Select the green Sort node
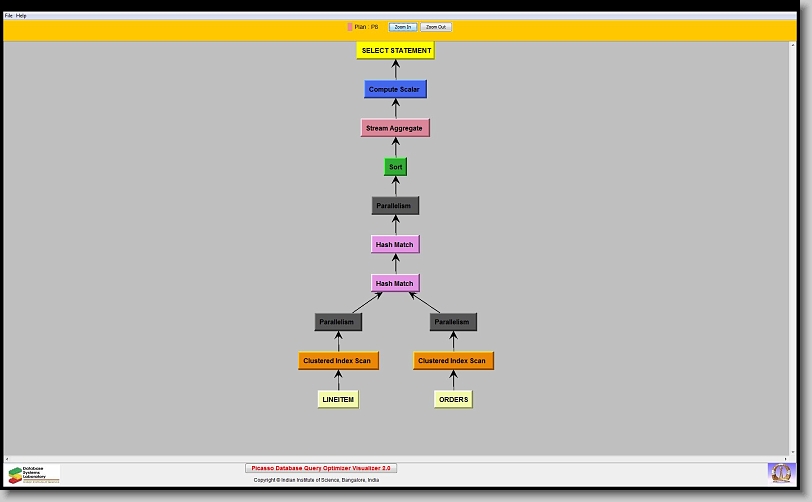Image resolution: width=812 pixels, height=502 pixels. coord(395,167)
